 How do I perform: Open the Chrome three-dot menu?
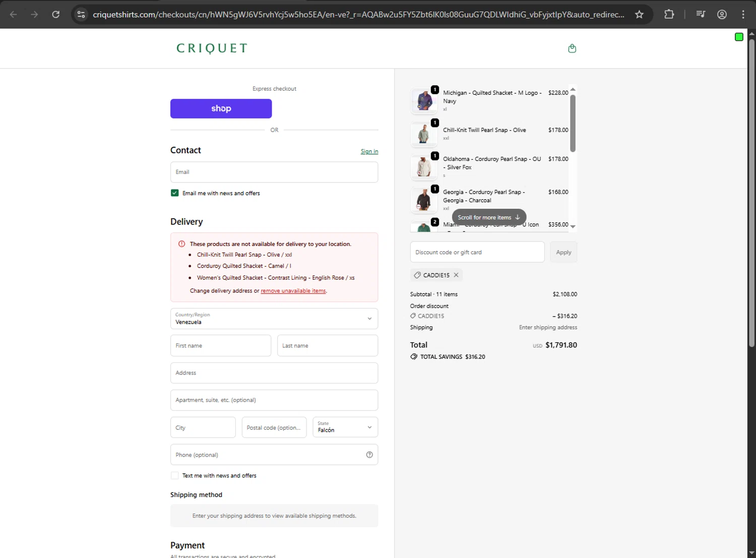pyautogui.click(x=743, y=14)
